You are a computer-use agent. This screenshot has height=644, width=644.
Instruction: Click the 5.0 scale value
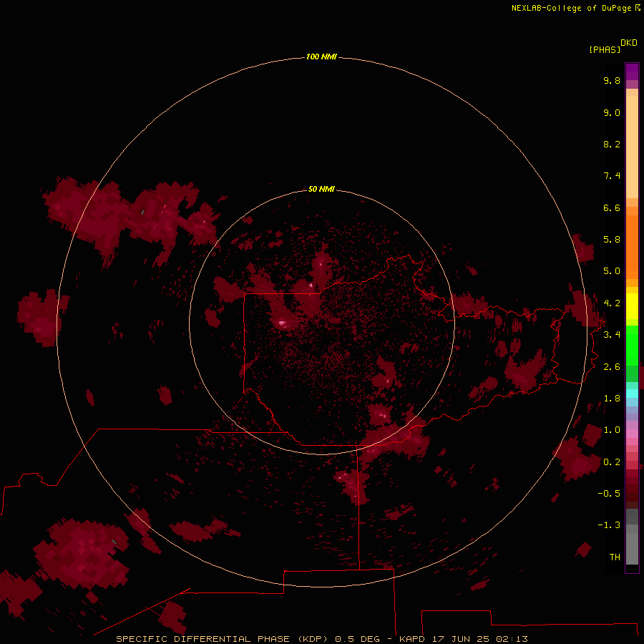point(612,271)
